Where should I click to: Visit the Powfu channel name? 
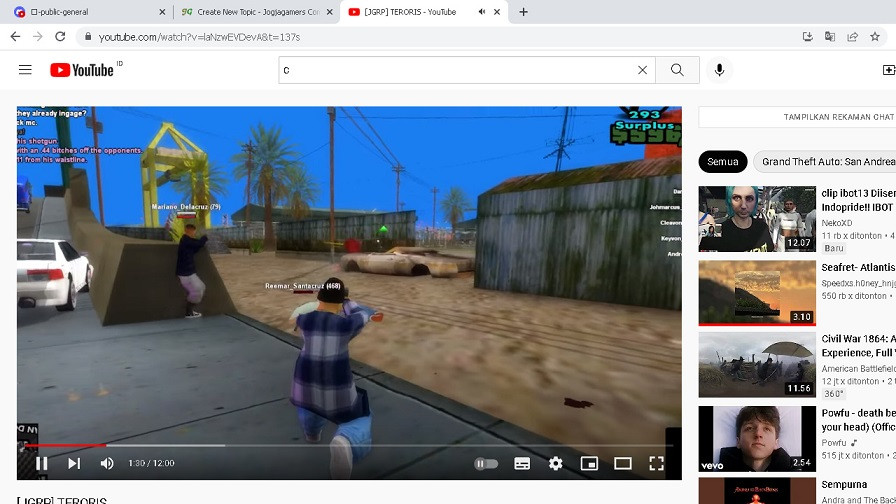point(834,443)
